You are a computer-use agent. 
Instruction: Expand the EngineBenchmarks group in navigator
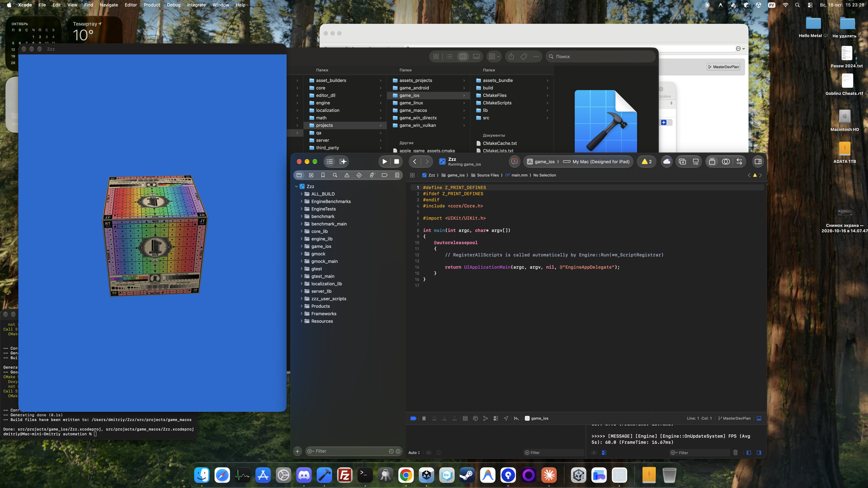coord(301,201)
